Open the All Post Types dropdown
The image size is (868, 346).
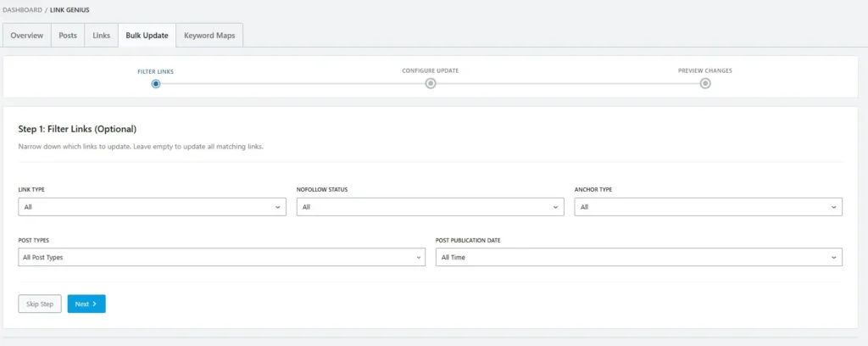point(221,257)
